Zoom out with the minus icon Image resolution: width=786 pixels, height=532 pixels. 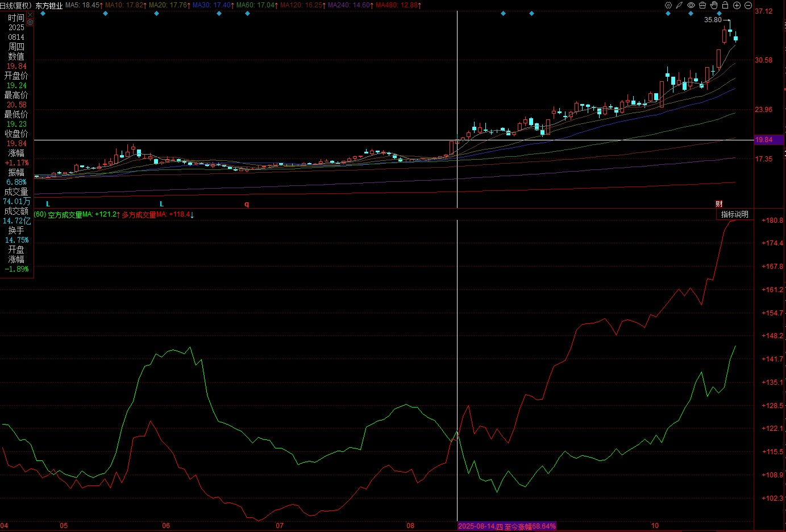click(748, 5)
